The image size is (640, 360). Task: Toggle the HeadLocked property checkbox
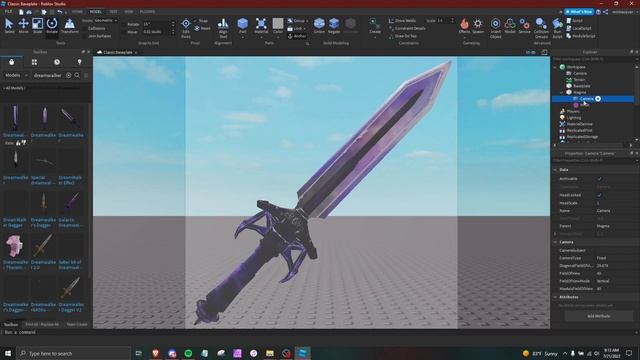coord(599,195)
